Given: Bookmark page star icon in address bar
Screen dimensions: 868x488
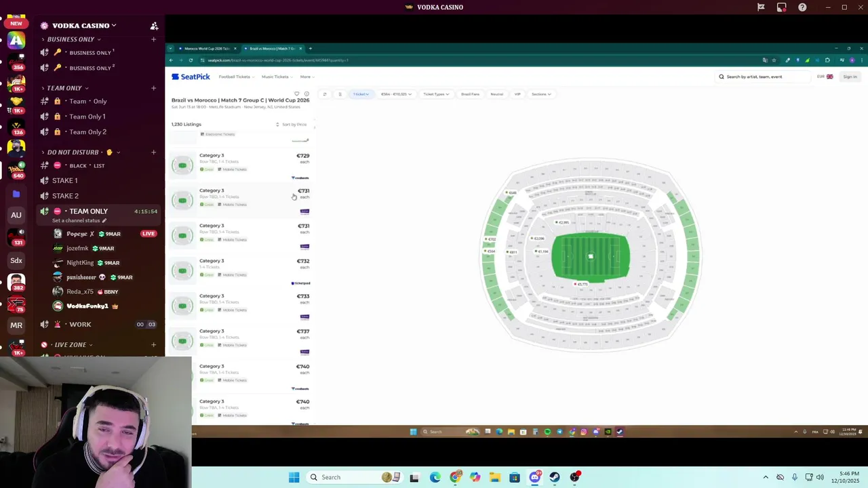Looking at the screenshot, I should pos(773,60).
